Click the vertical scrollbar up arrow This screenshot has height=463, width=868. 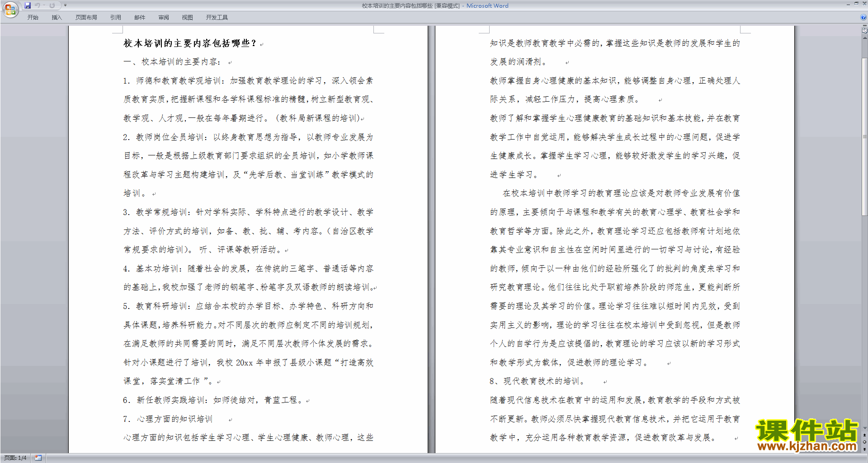(x=865, y=37)
